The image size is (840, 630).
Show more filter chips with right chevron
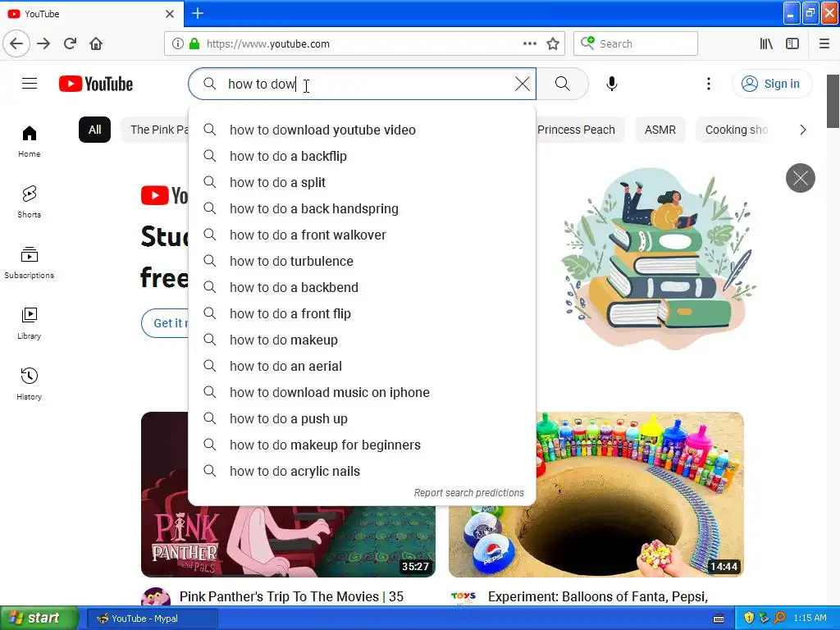(802, 130)
